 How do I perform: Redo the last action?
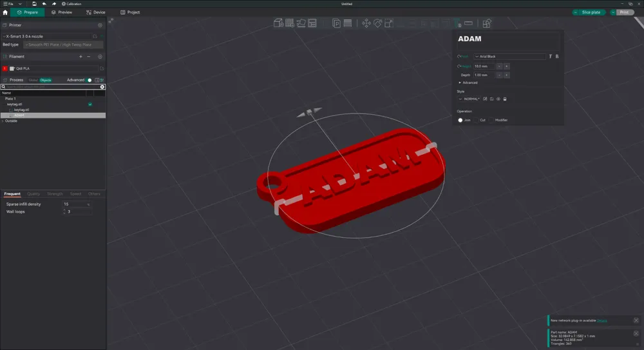54,4
